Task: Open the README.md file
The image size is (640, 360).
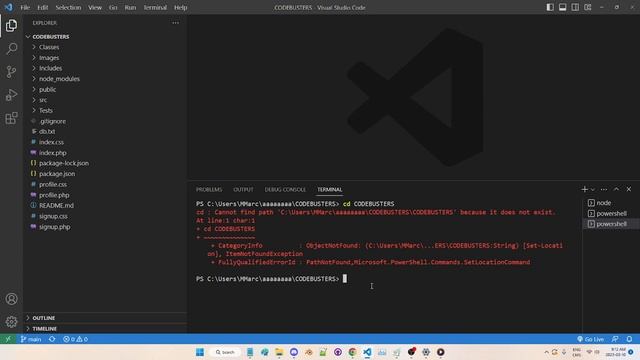Action: click(105, 206)
